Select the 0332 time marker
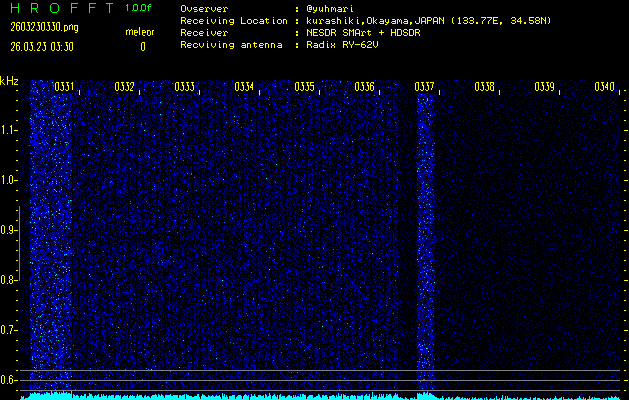Image resolution: width=629 pixels, height=400 pixels. coord(125,87)
